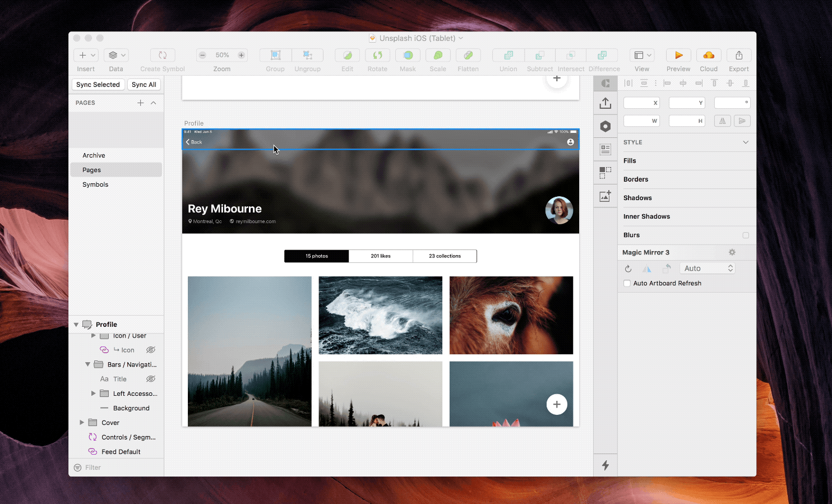Switch to the Symbols page
Screen dimensions: 832x504
95,184
